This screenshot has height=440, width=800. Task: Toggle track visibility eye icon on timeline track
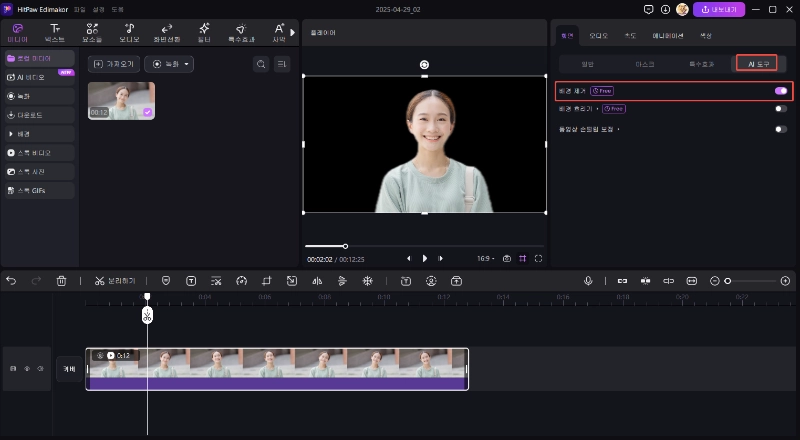pyautogui.click(x=27, y=369)
